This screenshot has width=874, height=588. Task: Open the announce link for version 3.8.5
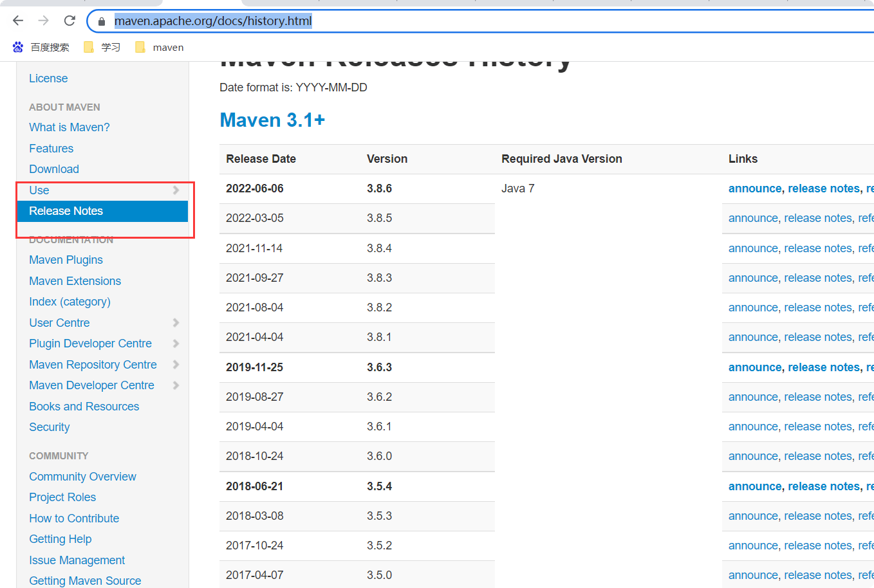[x=753, y=218]
